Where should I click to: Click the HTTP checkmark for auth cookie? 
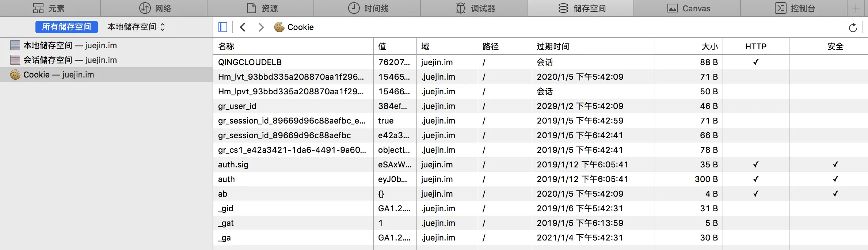(756, 179)
